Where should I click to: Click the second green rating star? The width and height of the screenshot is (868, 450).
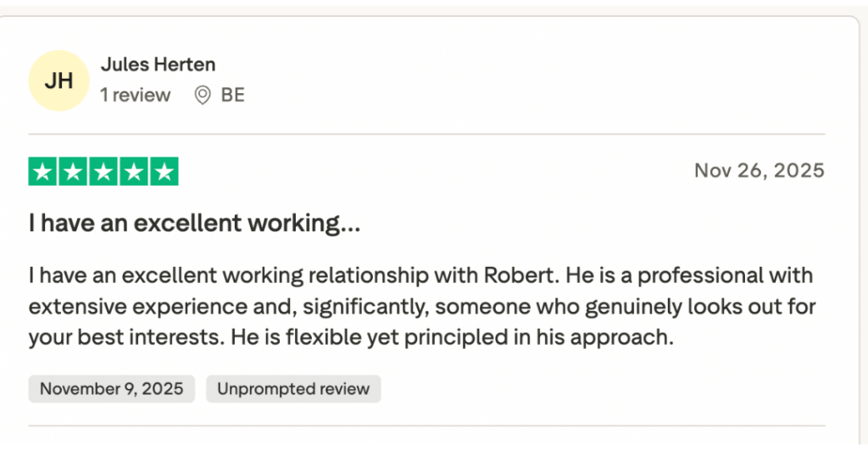coord(74,171)
